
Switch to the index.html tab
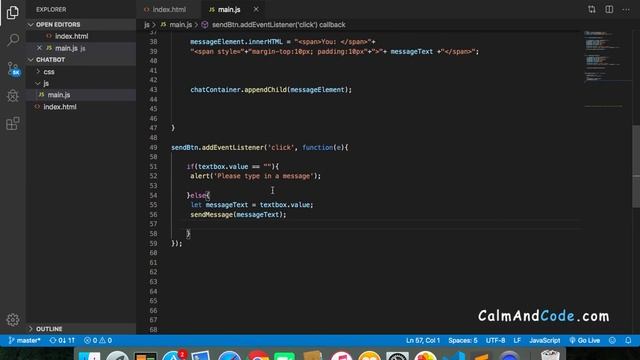165,9
